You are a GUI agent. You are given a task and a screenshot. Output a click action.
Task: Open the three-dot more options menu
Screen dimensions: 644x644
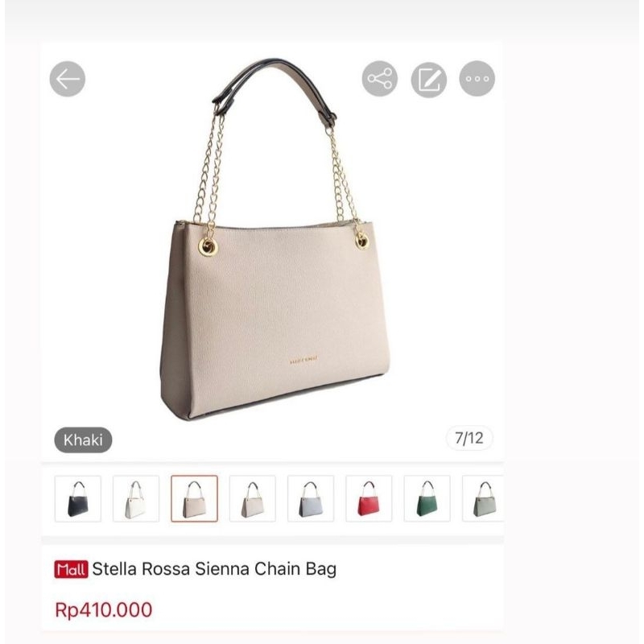tap(477, 78)
